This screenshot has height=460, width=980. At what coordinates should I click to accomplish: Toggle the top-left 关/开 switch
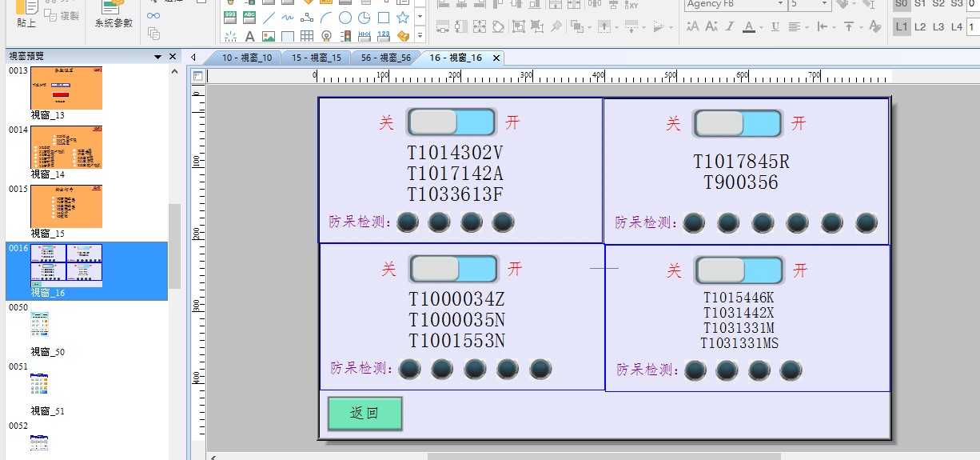(452, 122)
